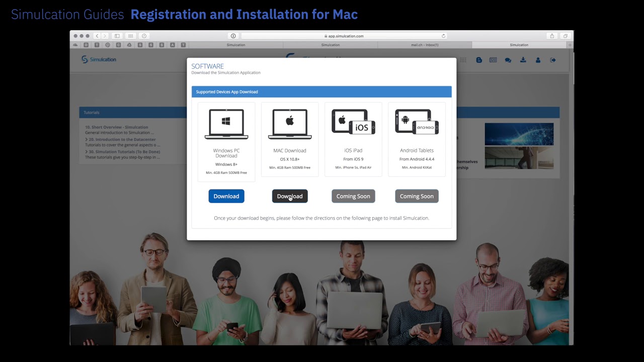The image size is (644, 362).
Task: Go back with Safari's back arrow
Action: coord(97,36)
